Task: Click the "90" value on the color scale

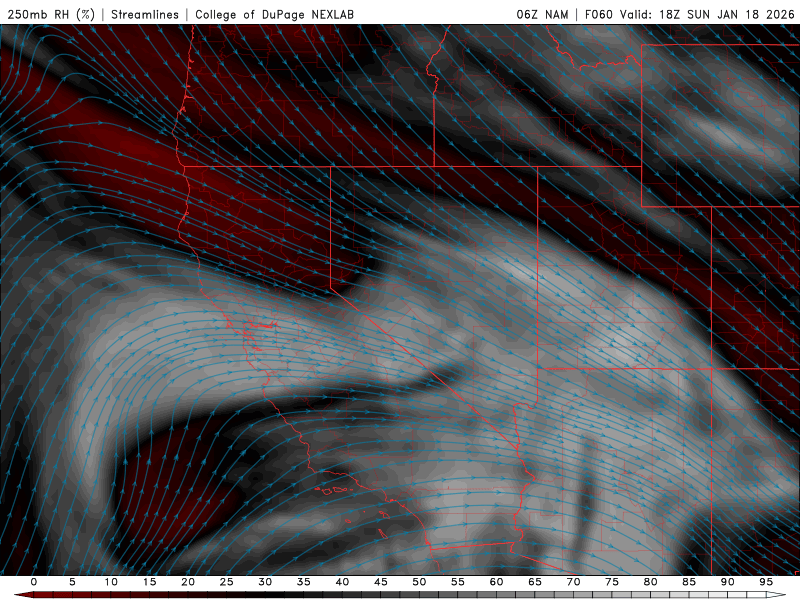Action: 728,582
